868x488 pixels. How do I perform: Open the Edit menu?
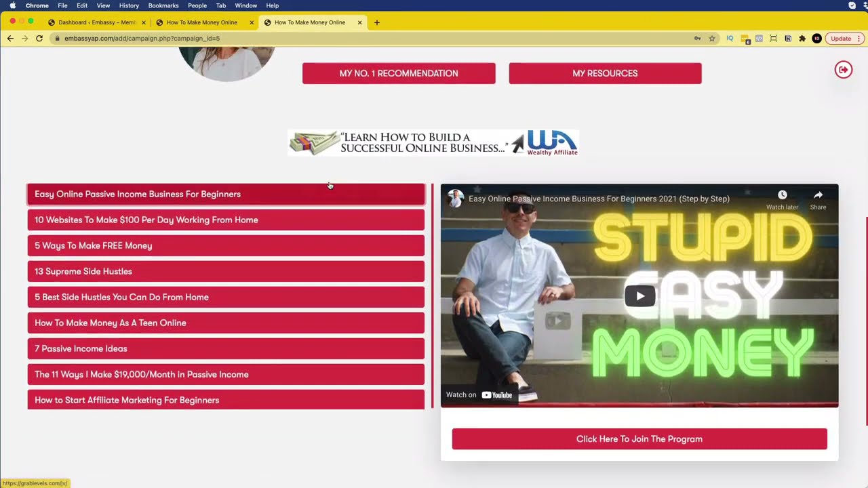tap(82, 5)
